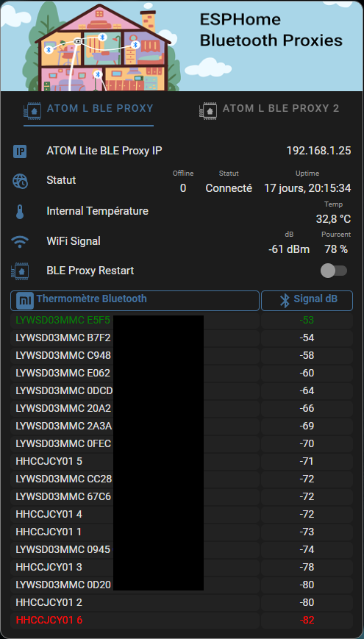Click the -58 signal value

[x=307, y=355]
